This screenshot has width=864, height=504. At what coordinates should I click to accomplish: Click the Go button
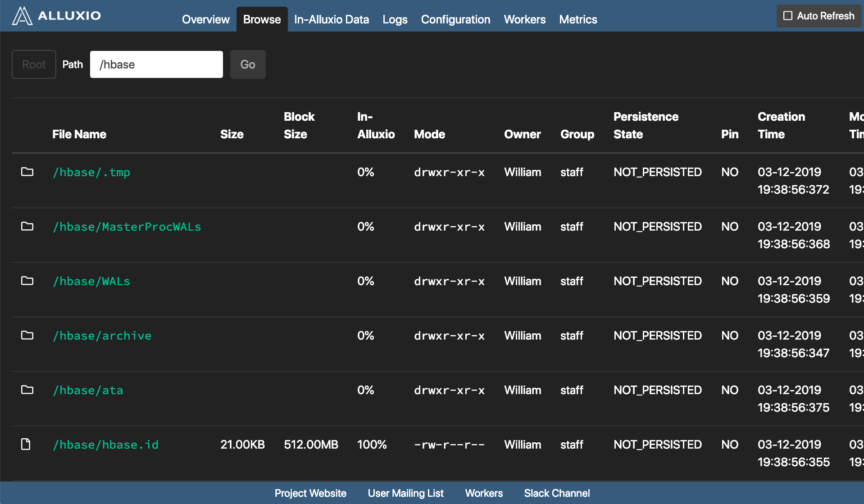tap(248, 64)
